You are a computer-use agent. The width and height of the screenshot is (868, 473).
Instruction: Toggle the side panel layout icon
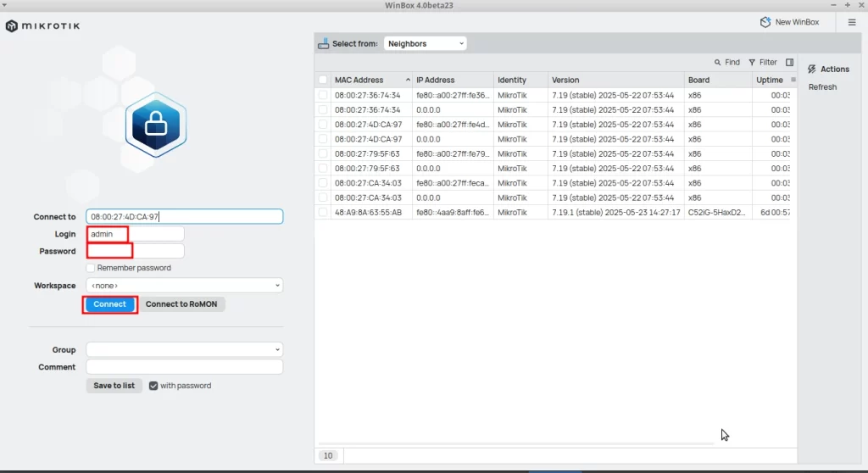click(789, 63)
